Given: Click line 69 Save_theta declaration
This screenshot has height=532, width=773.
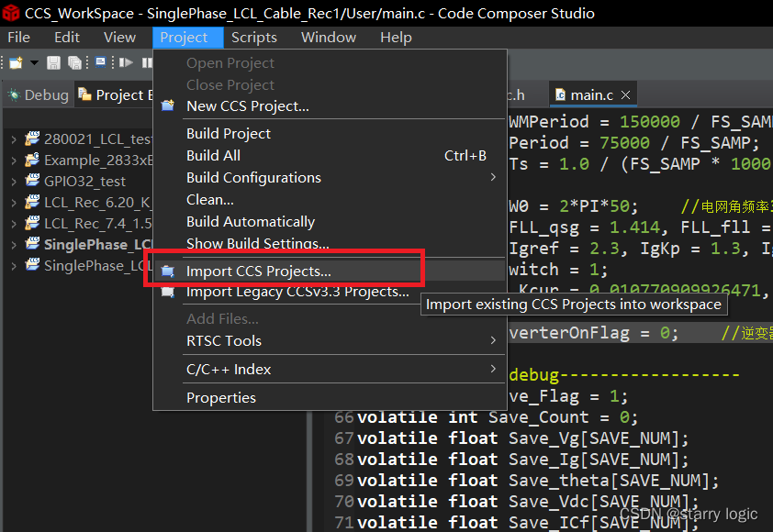Looking at the screenshot, I should click(537, 481).
